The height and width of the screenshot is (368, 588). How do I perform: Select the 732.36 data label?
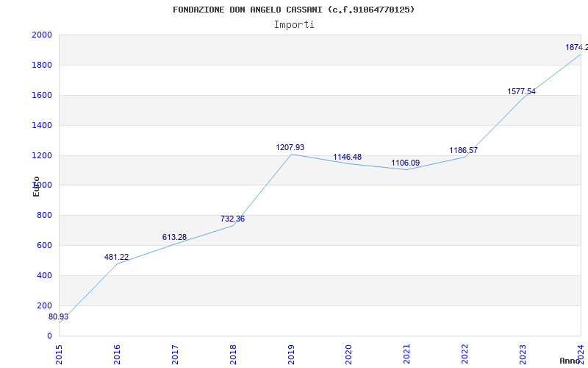coord(232,219)
